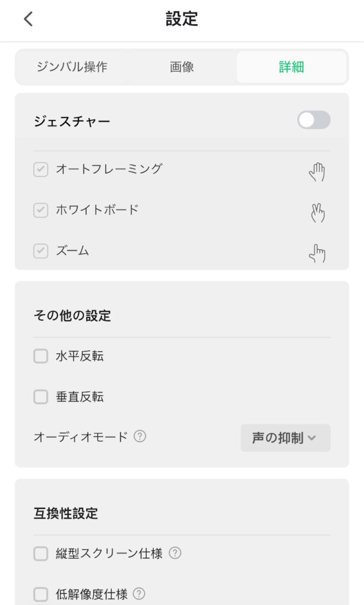
Task: Click the open palm gesture icon for オートフレーミング
Action: [317, 171]
